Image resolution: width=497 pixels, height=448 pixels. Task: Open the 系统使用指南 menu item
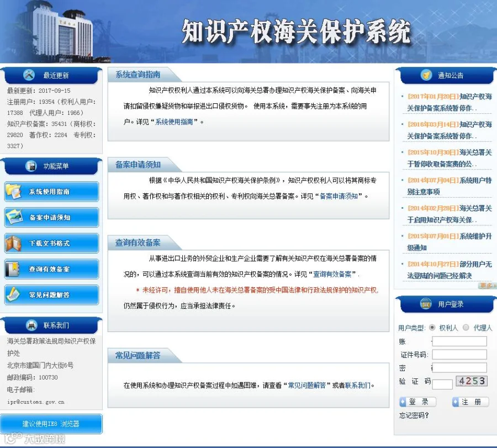click(52, 192)
